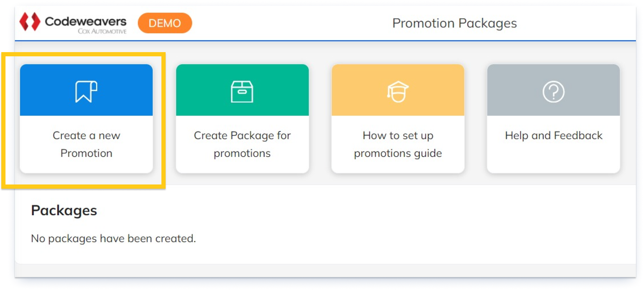This screenshot has width=644, height=290.
Task: Click the "No packages have been created." message
Action: pyautogui.click(x=113, y=239)
